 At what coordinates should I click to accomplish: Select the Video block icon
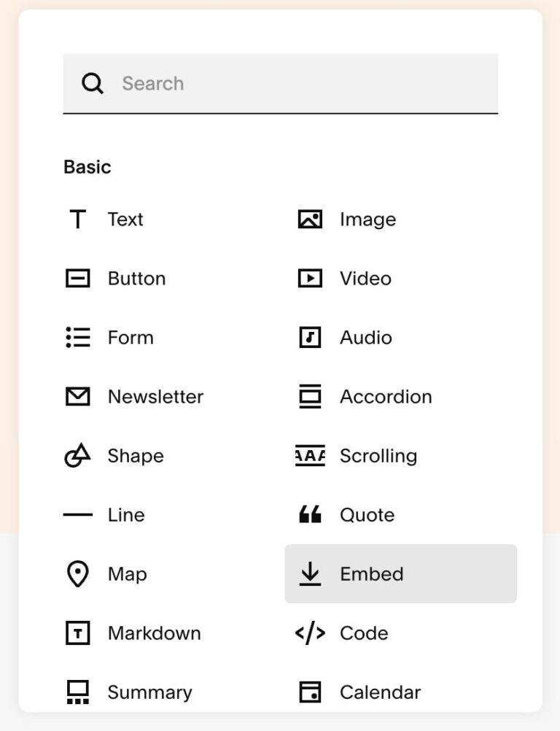(x=310, y=278)
